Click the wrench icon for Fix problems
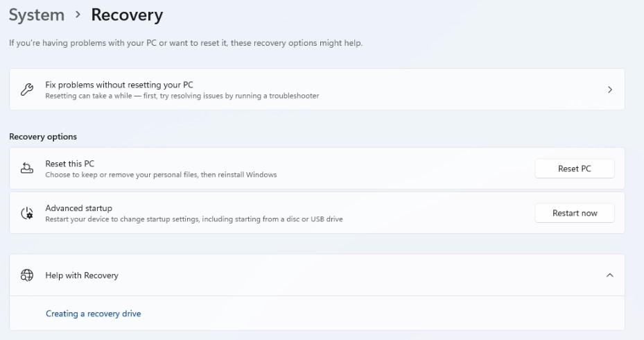Image resolution: width=644 pixels, height=340 pixels. tap(27, 90)
